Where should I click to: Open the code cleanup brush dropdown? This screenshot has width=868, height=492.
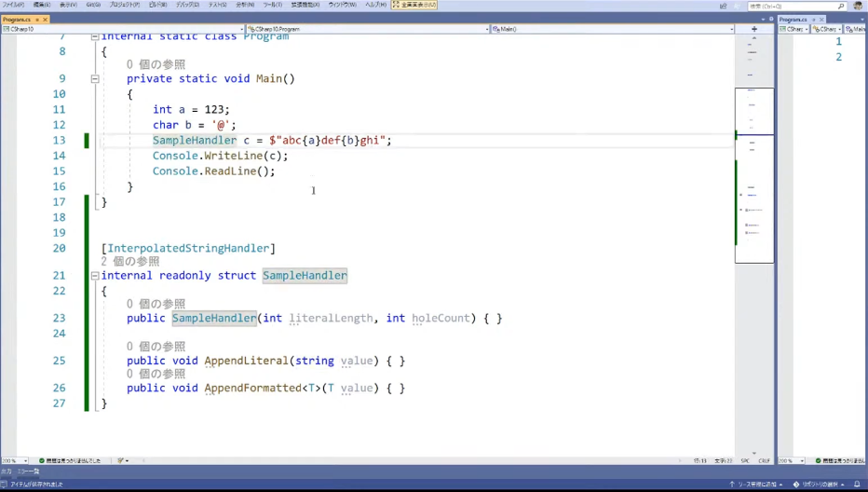click(x=123, y=460)
